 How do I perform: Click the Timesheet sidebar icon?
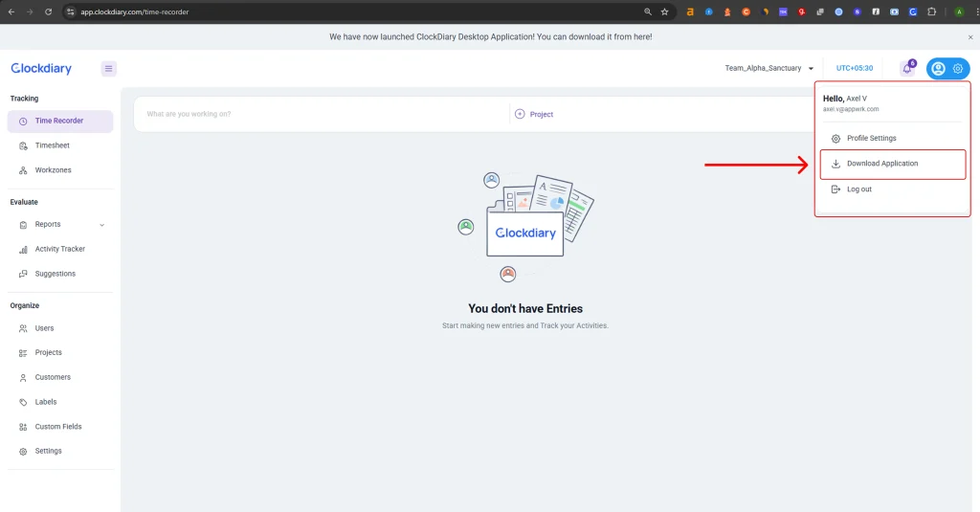point(23,145)
